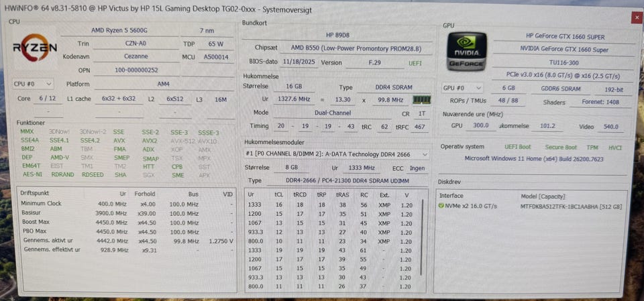Click the Ext. column header
This screenshot has height=301, width=644.
coord(384,196)
